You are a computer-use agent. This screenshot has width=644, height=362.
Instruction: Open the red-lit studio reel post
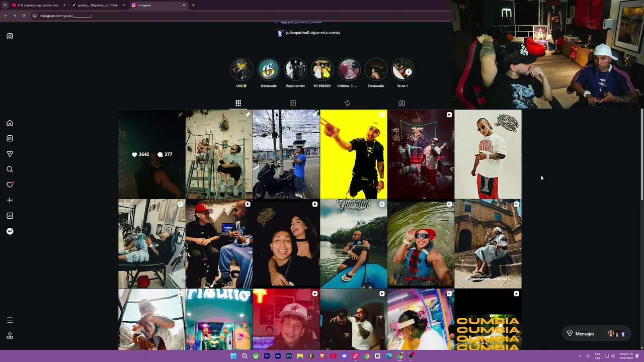pyautogui.click(x=421, y=154)
